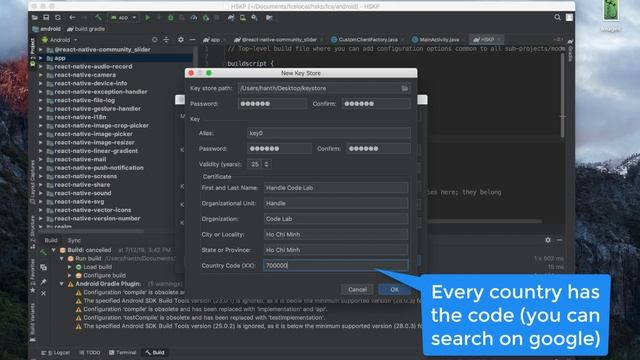
Task: Click the Profile app gauge icon
Action: [194, 18]
